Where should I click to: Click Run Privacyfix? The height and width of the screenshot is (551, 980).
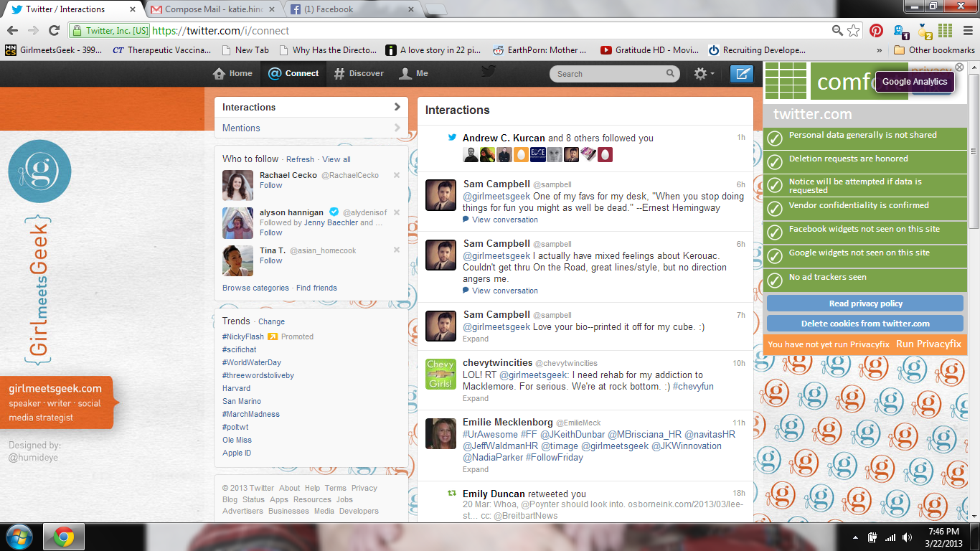(x=928, y=344)
